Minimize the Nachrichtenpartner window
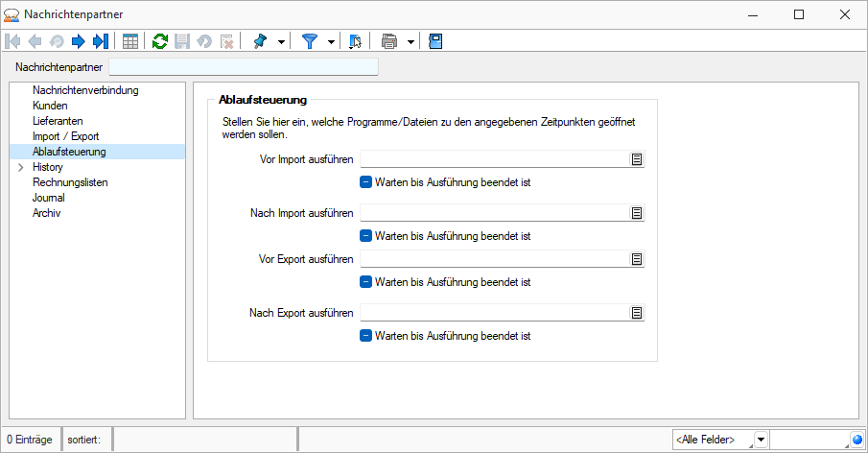Image resolution: width=868 pixels, height=453 pixels. pyautogui.click(x=753, y=14)
